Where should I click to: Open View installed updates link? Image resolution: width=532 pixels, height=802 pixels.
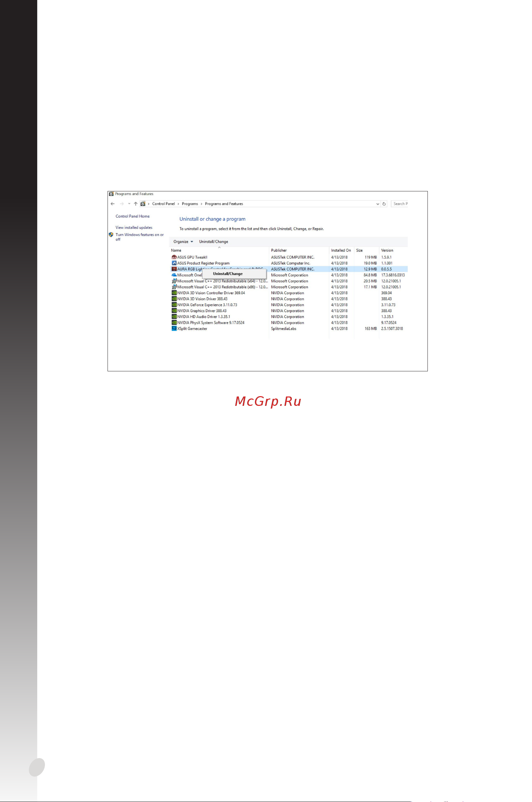[x=134, y=228]
